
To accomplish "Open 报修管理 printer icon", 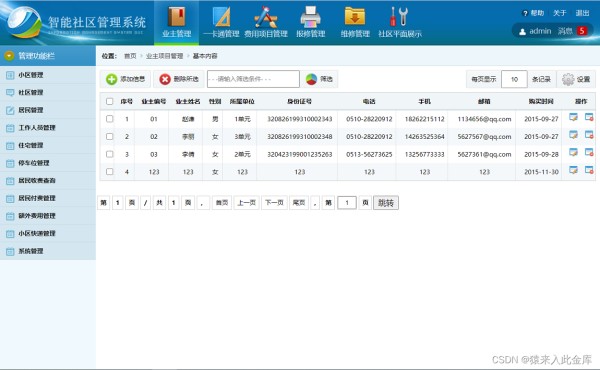I will 310,17.
